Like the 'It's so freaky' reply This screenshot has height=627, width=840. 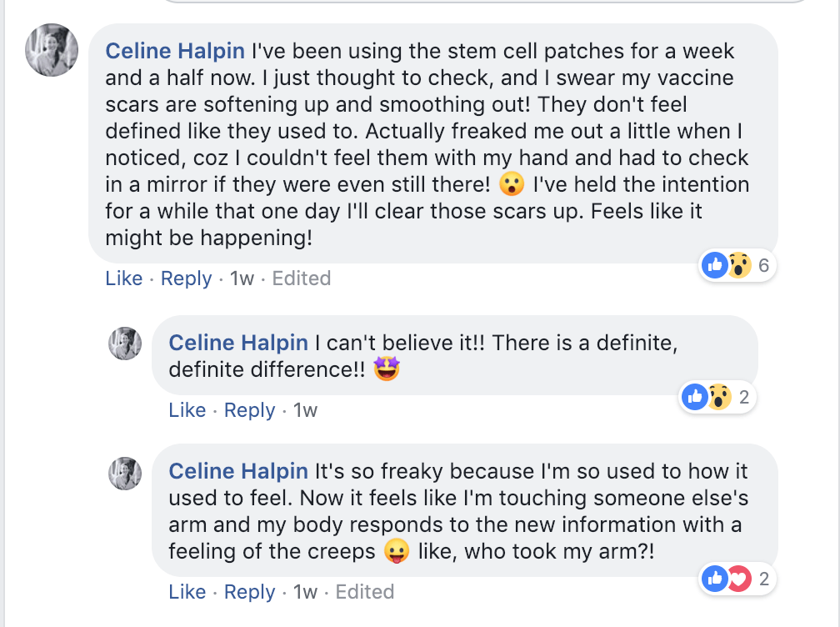click(x=187, y=592)
